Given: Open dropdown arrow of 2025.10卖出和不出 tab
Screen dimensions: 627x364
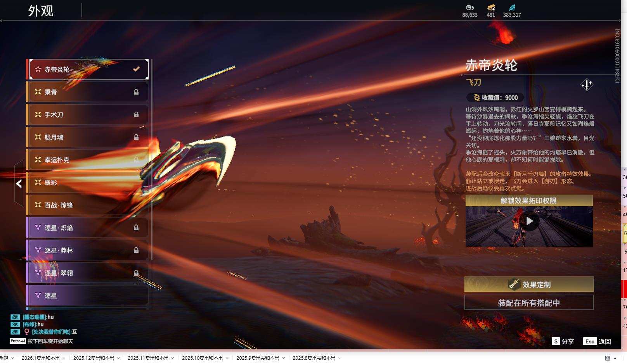Looking at the screenshot, I should [227, 358].
